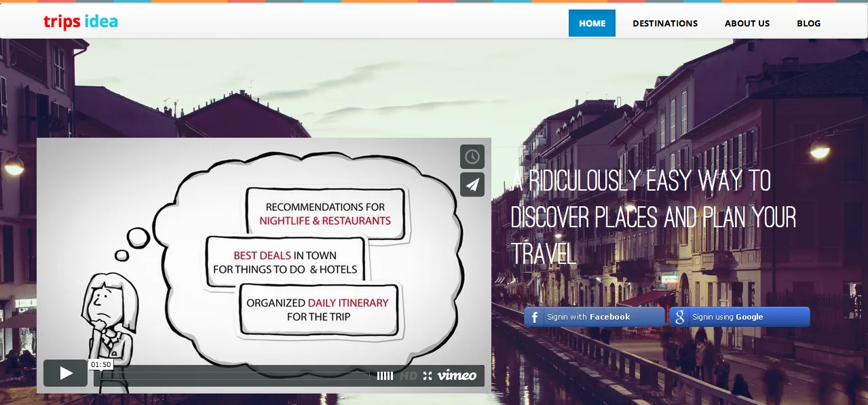The width and height of the screenshot is (868, 405).
Task: Click the 'Nightlife & Restaurants' video text
Action: click(x=325, y=220)
